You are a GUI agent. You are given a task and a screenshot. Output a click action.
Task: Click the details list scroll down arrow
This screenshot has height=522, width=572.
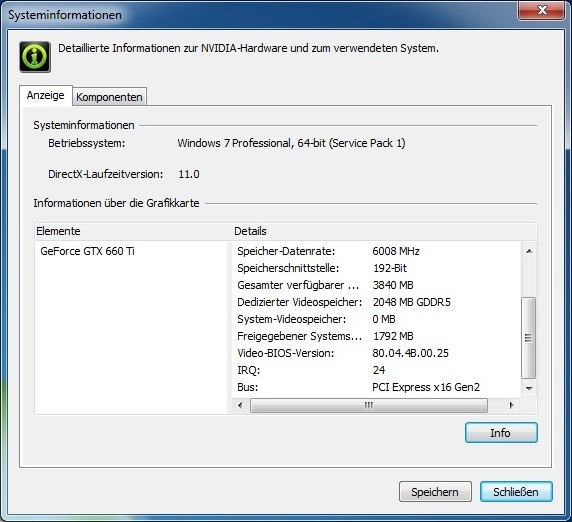529,388
